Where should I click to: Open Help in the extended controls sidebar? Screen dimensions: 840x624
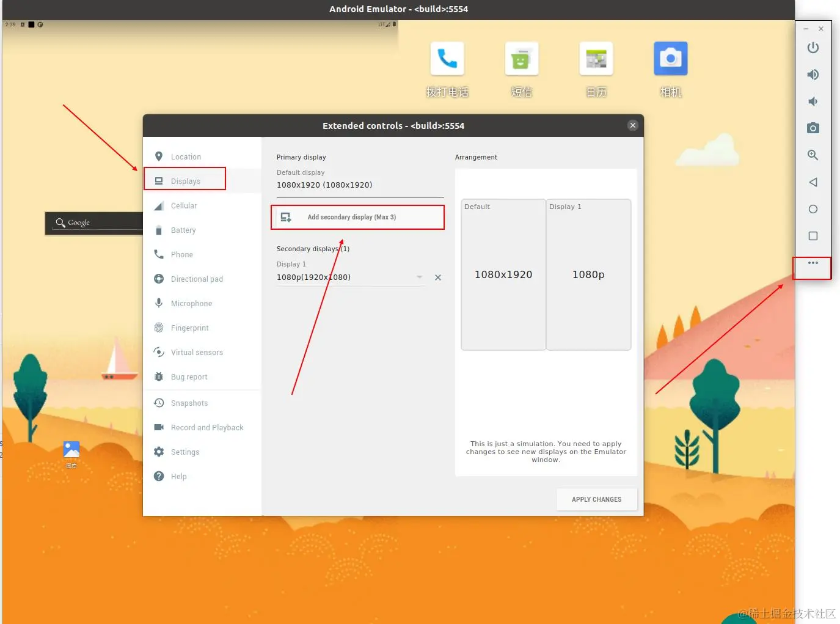[x=202, y=476]
